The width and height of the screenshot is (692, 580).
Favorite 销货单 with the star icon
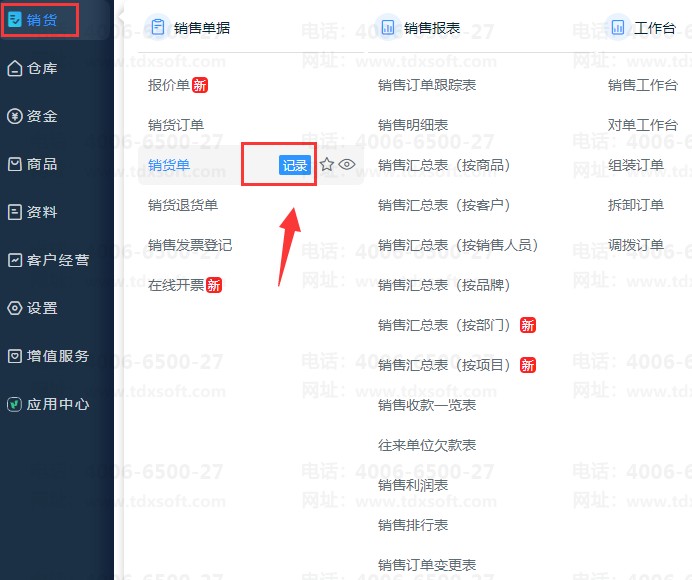coord(327,165)
